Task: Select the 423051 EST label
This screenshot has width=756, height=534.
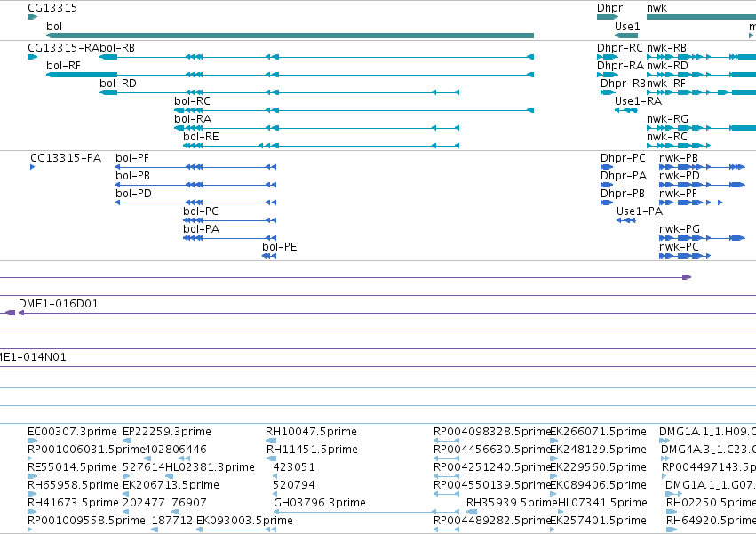Action: tap(294, 467)
